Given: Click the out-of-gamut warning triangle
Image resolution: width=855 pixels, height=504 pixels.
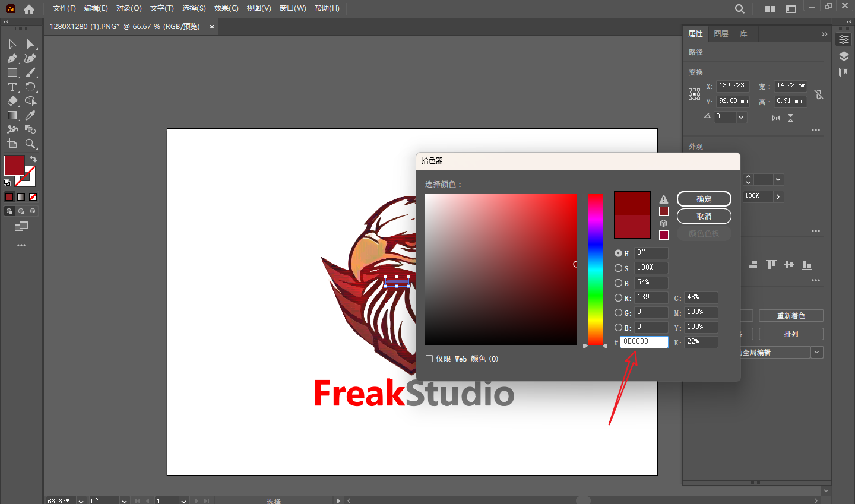Looking at the screenshot, I should tap(664, 199).
